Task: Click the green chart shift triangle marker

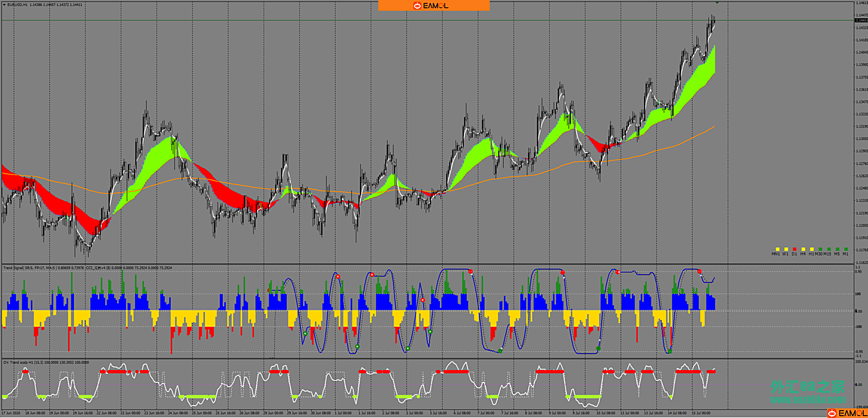Action: point(717,3)
